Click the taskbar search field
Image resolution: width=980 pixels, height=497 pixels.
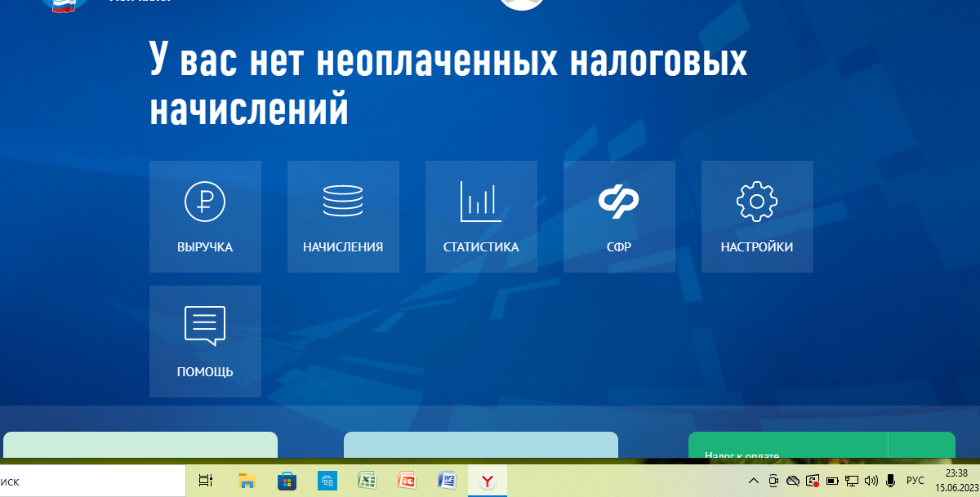(x=90, y=481)
